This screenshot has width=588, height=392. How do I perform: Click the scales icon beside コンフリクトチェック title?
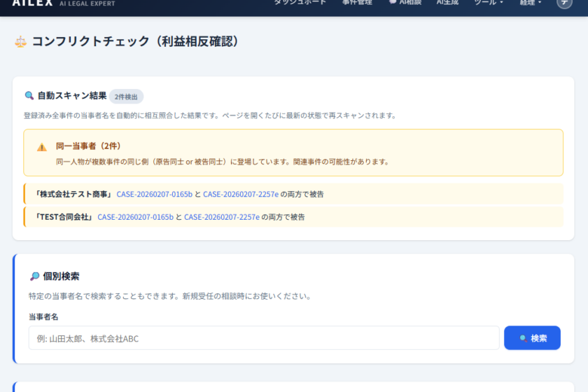(x=20, y=42)
